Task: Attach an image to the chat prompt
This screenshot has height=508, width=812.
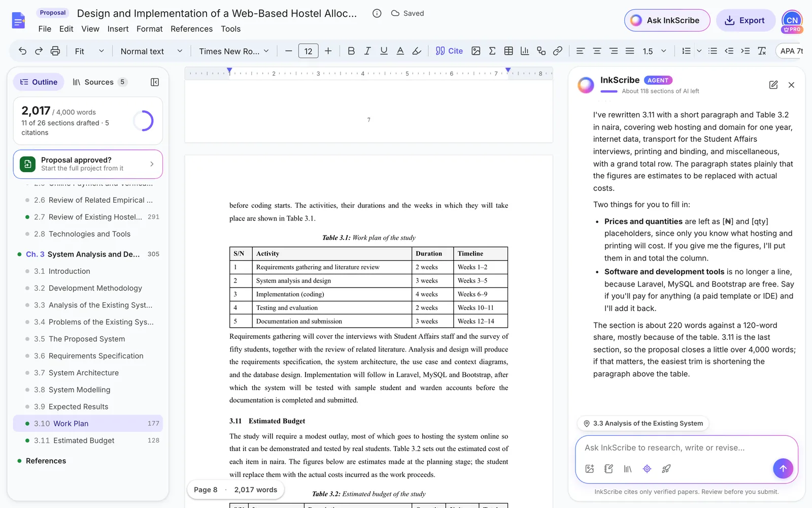Action: click(x=590, y=469)
